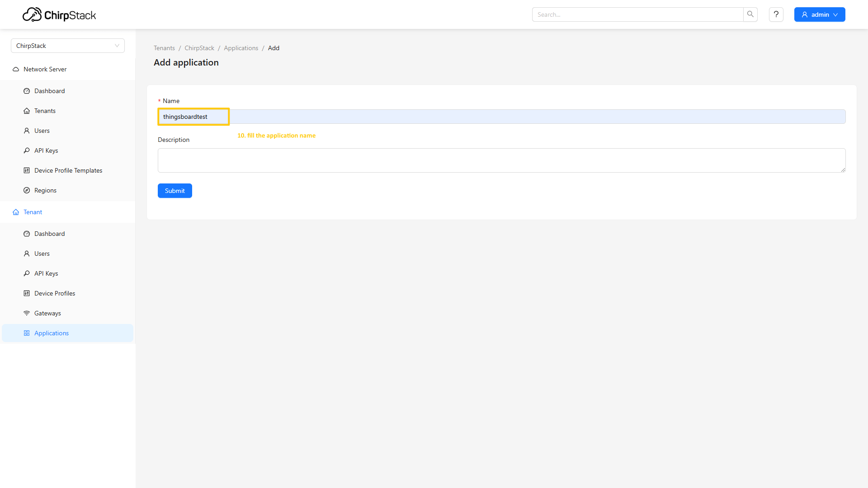
Task: Click the Tenants breadcrumb link
Action: click(x=164, y=48)
